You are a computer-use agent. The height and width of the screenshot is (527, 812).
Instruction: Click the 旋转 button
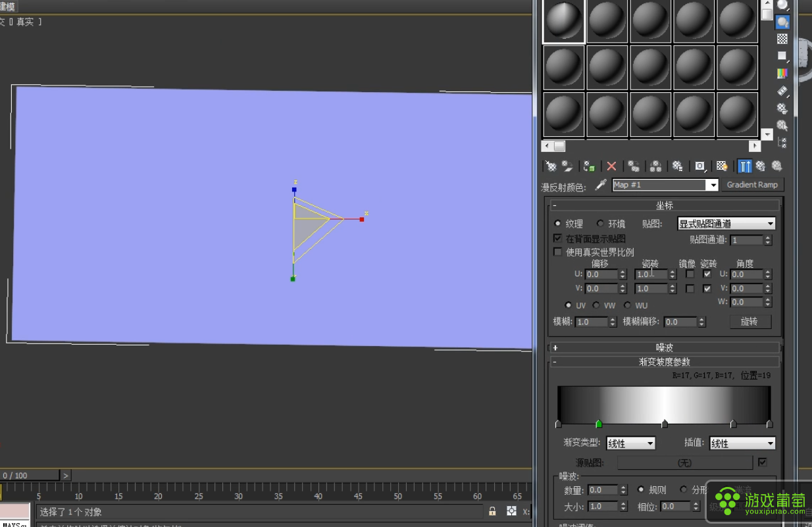tap(750, 322)
